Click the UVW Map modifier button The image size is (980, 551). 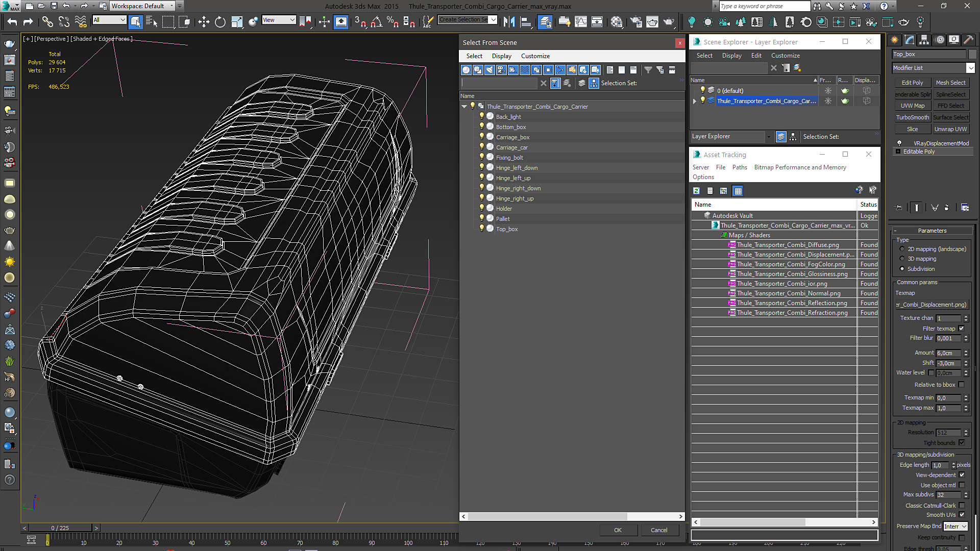coord(912,106)
